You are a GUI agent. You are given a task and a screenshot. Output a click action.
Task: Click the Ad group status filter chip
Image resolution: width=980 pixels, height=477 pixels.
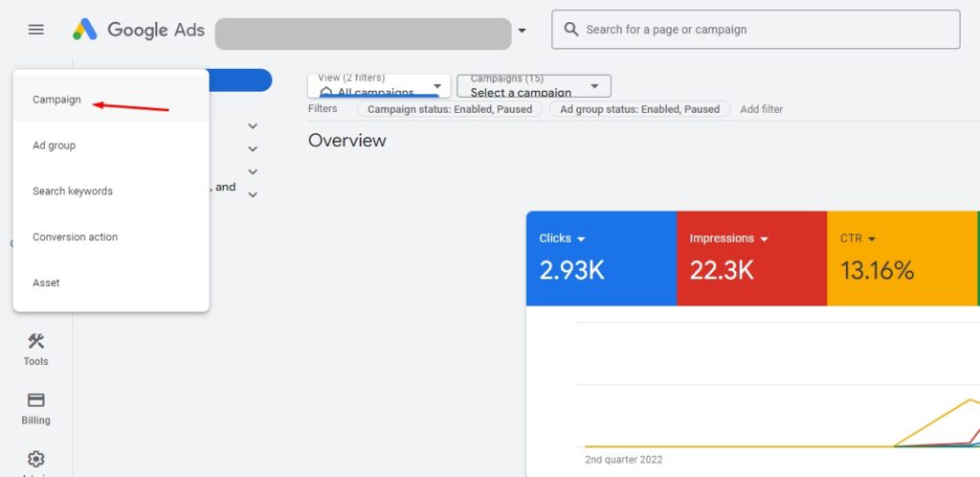pos(640,109)
